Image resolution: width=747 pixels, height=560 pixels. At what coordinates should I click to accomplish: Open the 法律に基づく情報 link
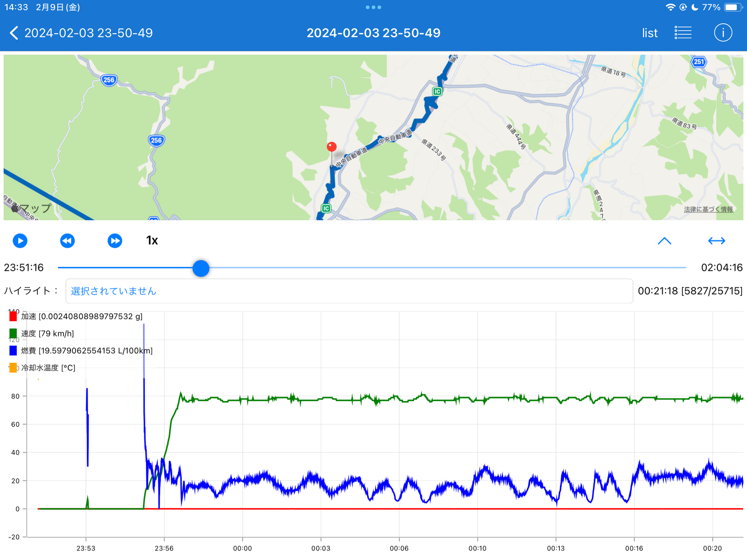pos(708,209)
